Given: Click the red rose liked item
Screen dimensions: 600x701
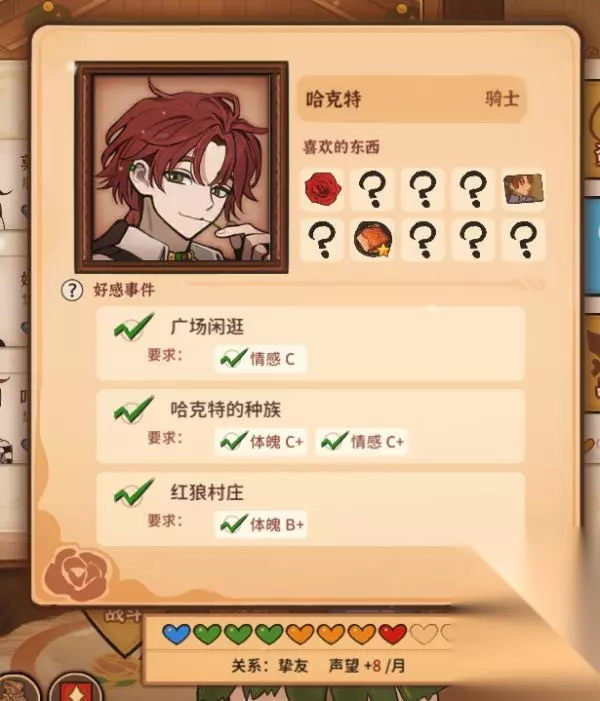Looking at the screenshot, I should 323,189.
